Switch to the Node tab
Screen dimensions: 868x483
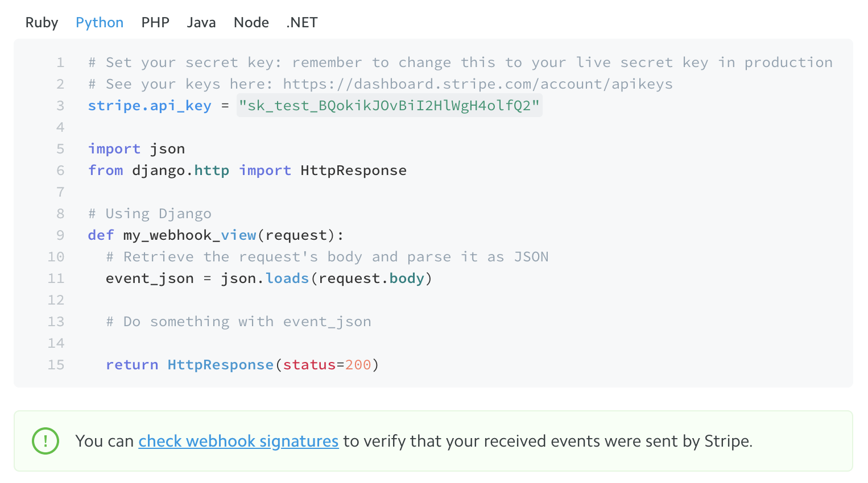251,23
